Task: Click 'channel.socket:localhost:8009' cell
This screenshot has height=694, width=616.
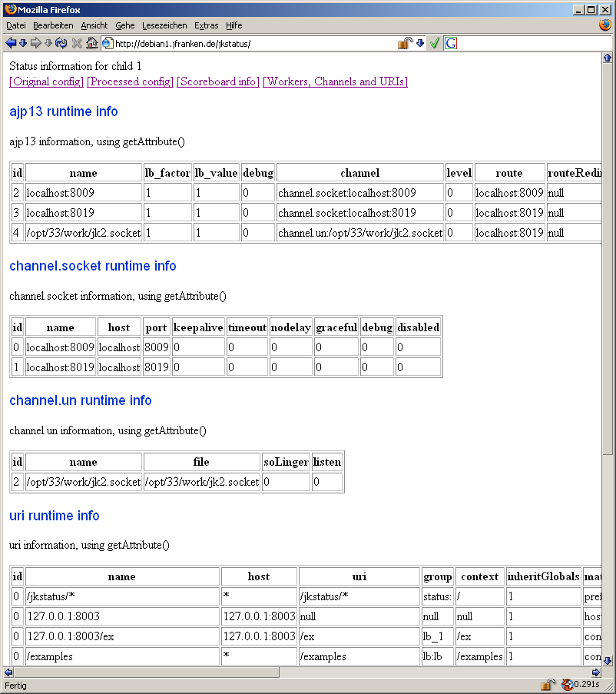Action: point(360,193)
